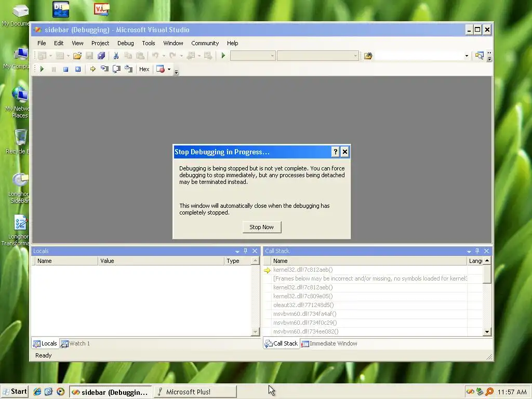Click the Step Into icon
This screenshot has height=399, width=532.
[104, 69]
